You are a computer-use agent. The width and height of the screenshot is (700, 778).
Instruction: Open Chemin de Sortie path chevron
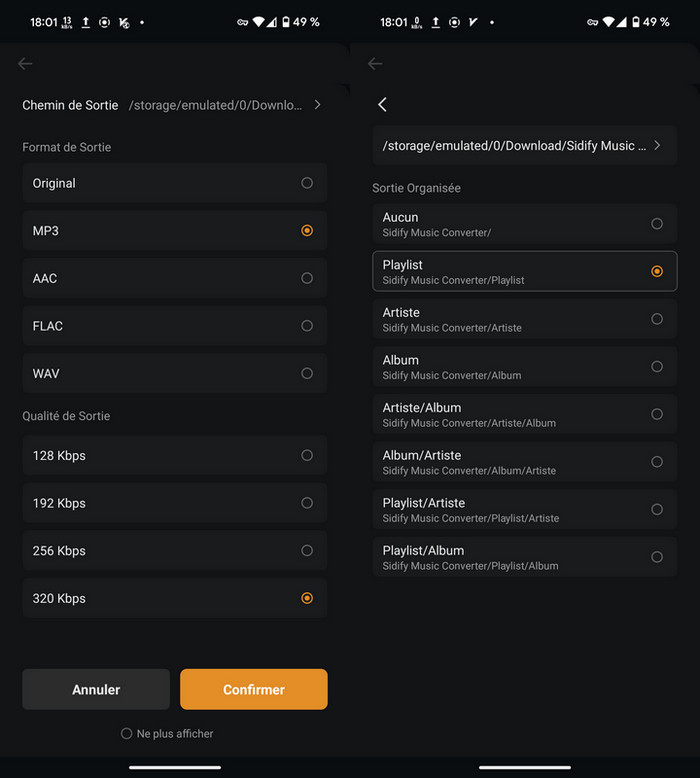[x=317, y=105]
